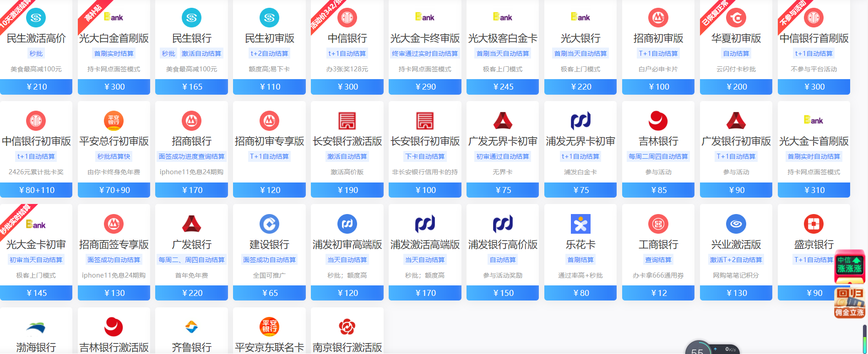This screenshot has width=868, height=354.
Task: Click the 民生激活高价 bank logo icon
Action: click(x=36, y=18)
